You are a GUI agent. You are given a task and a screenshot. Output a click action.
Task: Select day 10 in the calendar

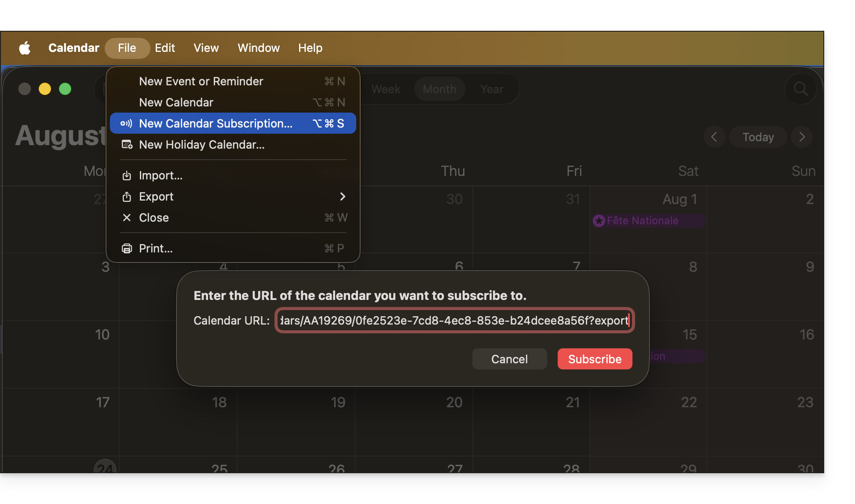[x=102, y=335]
